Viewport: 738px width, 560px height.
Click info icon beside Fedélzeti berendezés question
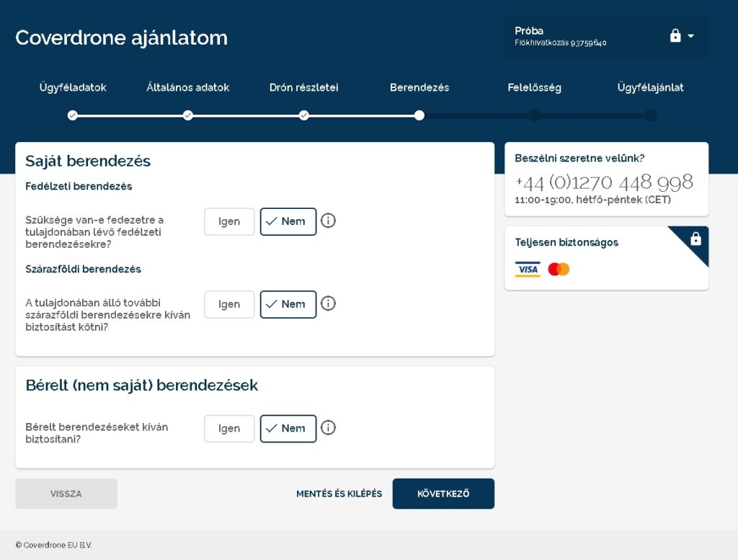[328, 221]
